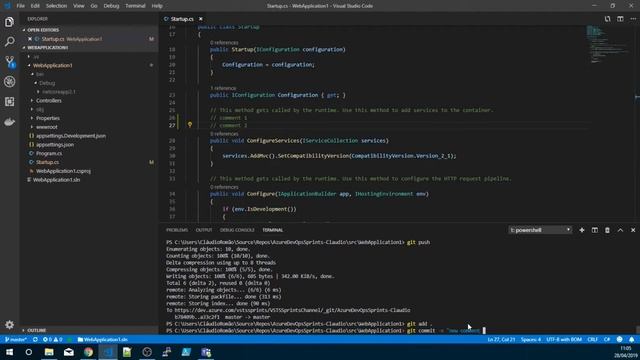640x360 pixels.
Task: Open Windows Start menu
Action: [9, 352]
